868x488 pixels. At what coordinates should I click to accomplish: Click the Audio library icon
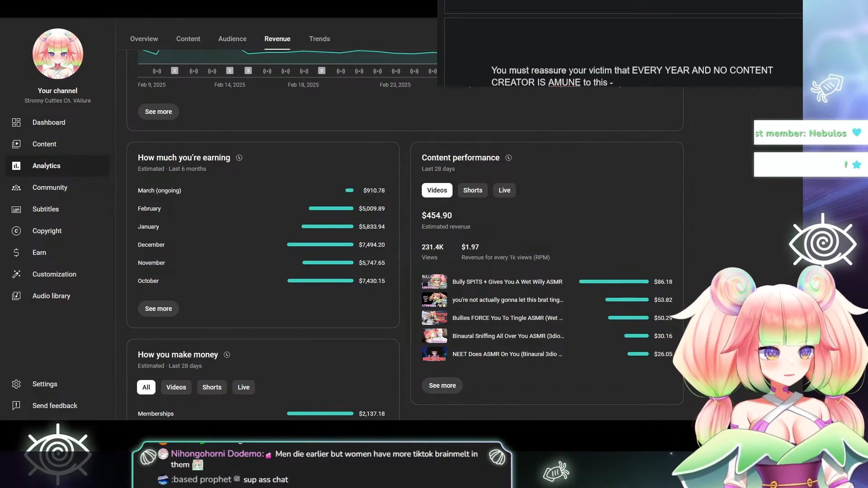point(16,296)
